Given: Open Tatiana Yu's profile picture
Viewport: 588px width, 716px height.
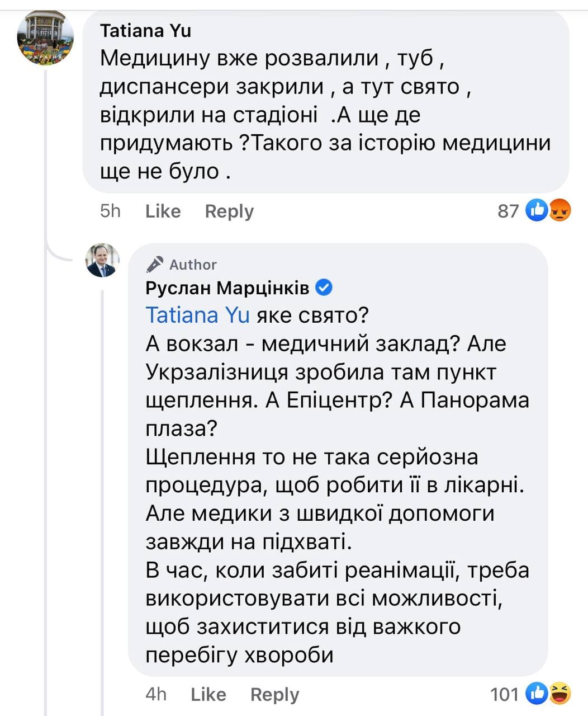Looking at the screenshot, I should pyautogui.click(x=46, y=37).
